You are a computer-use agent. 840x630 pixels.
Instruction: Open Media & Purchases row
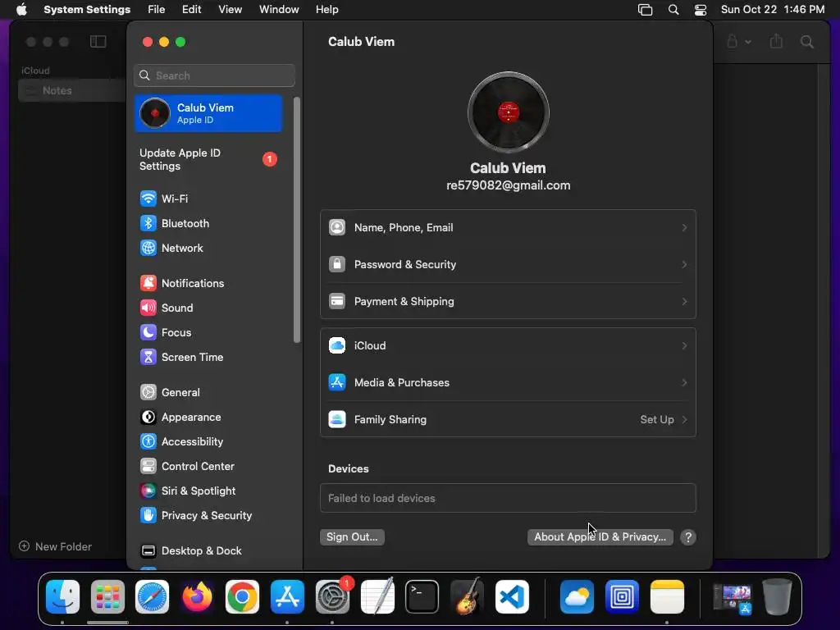pos(508,382)
